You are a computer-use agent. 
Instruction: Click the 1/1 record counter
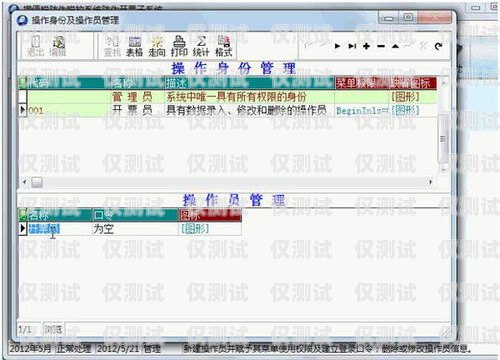pos(25,330)
